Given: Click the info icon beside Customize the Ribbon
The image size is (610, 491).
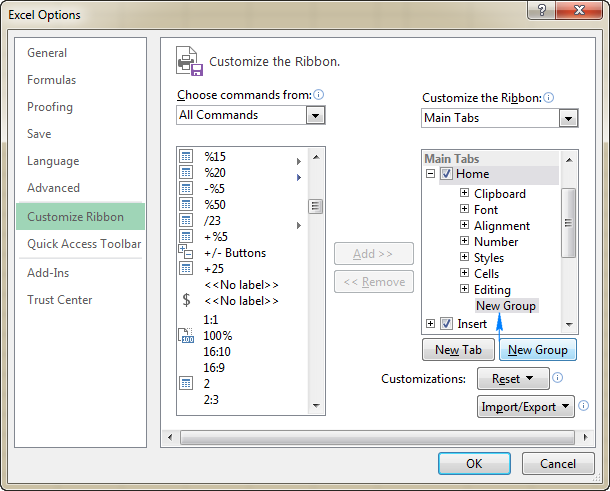Looking at the screenshot, I should point(549,98).
